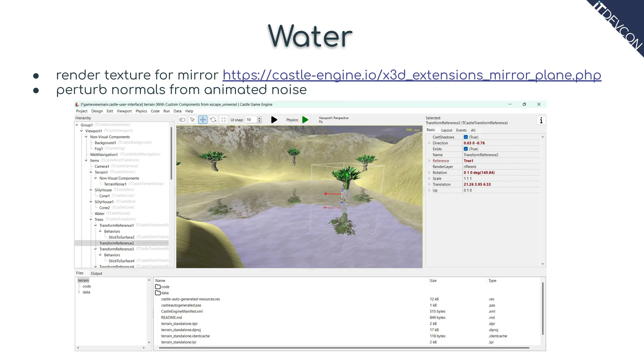Collapse the Terrain1 node
Viewport: 644px width, 362px height.
click(91, 172)
